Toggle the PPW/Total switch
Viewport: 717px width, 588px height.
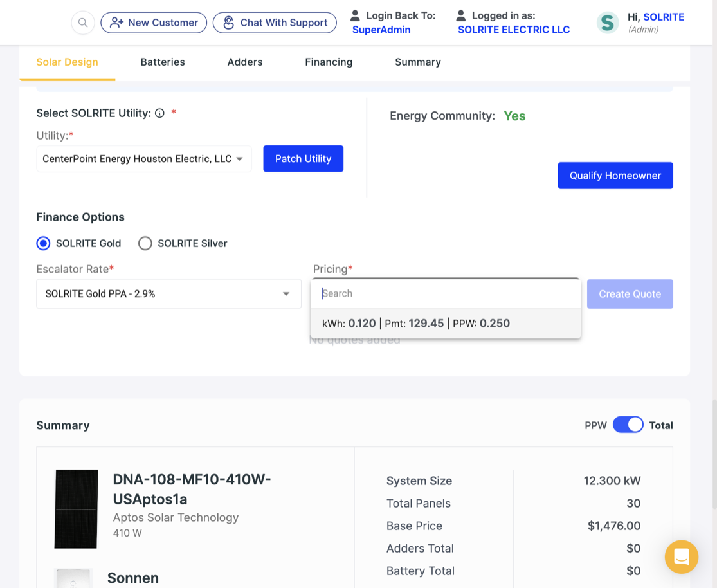click(x=628, y=425)
